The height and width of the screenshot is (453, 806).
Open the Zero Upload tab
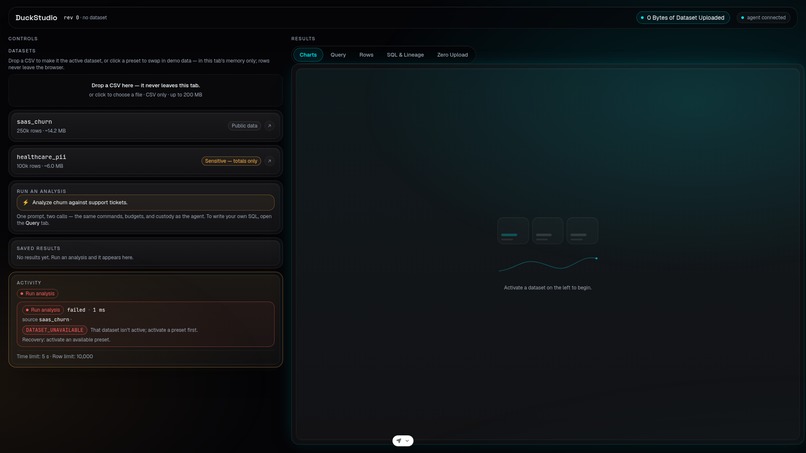point(452,55)
